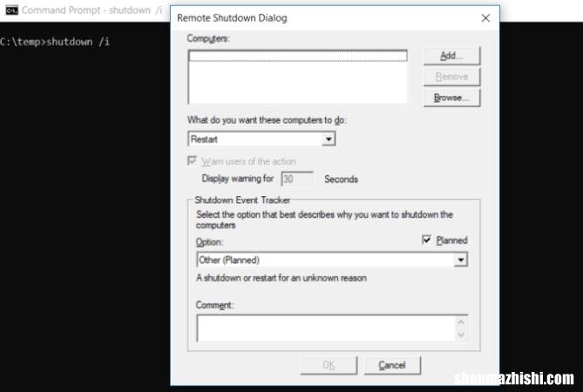
Task: Close the Remote Shutdown Dialog
Action: coord(485,17)
